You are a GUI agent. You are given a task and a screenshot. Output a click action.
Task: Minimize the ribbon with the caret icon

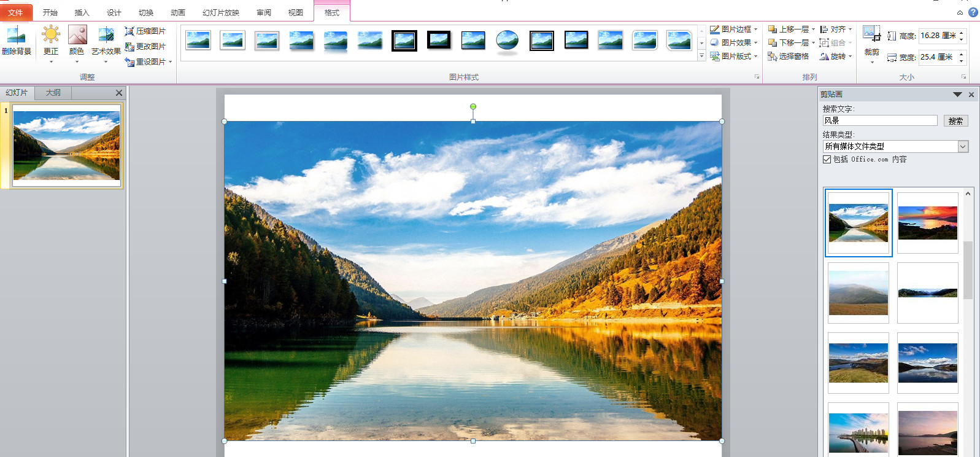pos(960,12)
